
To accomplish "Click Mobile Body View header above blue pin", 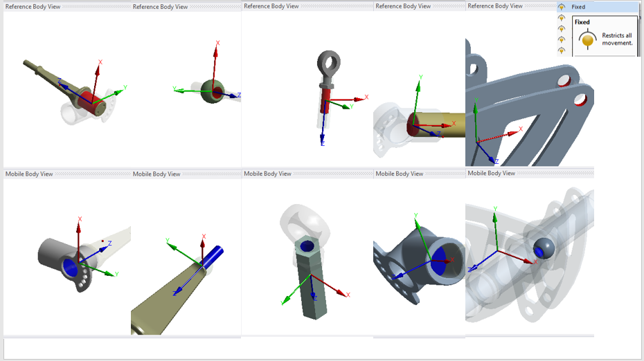I will (156, 174).
